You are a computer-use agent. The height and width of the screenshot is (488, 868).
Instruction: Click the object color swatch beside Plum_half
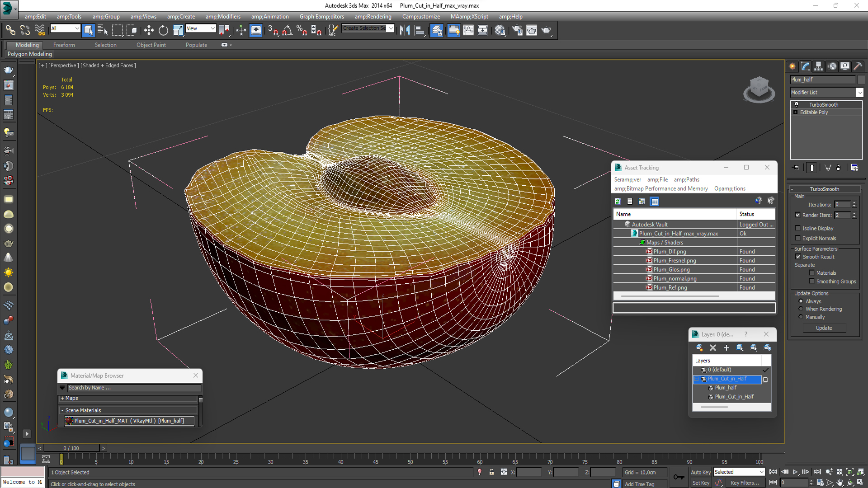(x=861, y=80)
